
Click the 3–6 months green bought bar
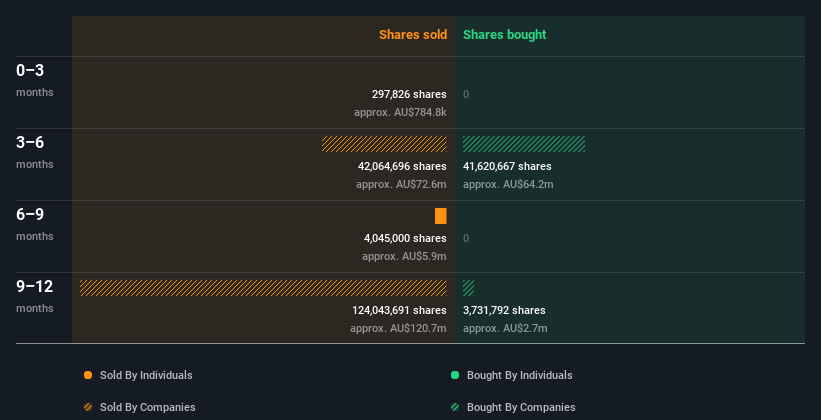point(524,144)
